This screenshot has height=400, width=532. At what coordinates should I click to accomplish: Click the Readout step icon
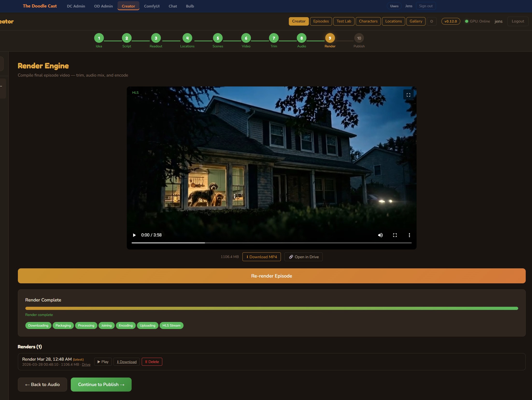[156, 38]
